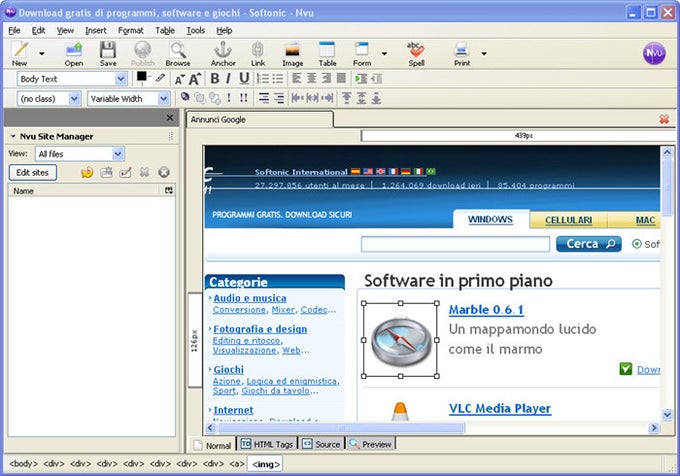
Task: Click the Edit sites button
Action: (x=33, y=173)
